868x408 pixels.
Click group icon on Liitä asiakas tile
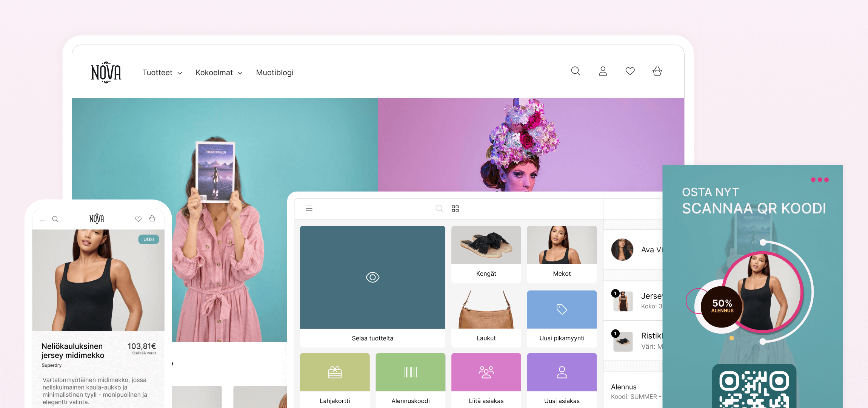pyautogui.click(x=486, y=372)
